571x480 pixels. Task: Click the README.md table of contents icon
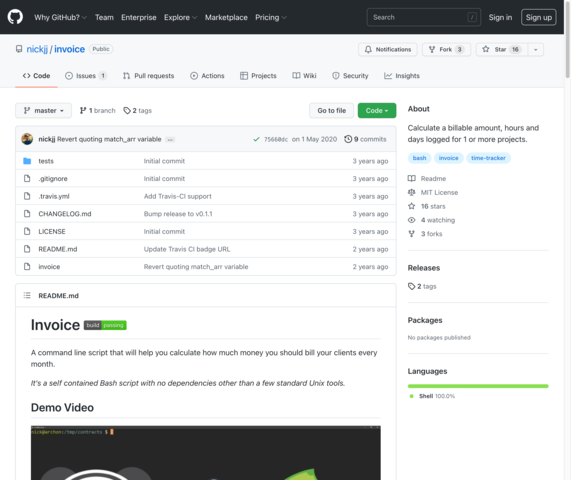[x=27, y=295]
